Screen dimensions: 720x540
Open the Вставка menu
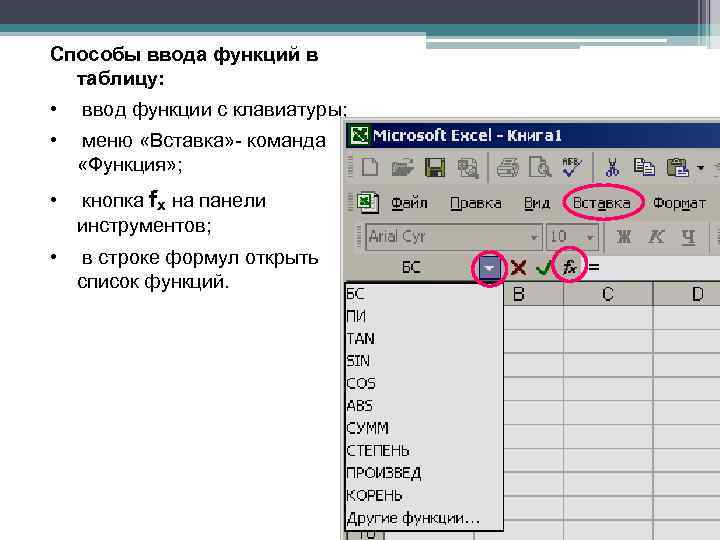pos(602,203)
